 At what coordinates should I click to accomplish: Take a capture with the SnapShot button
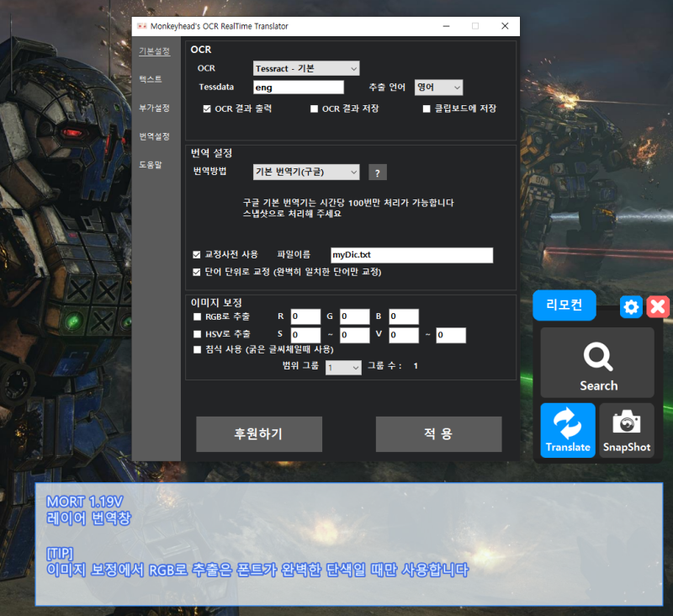[x=627, y=430]
